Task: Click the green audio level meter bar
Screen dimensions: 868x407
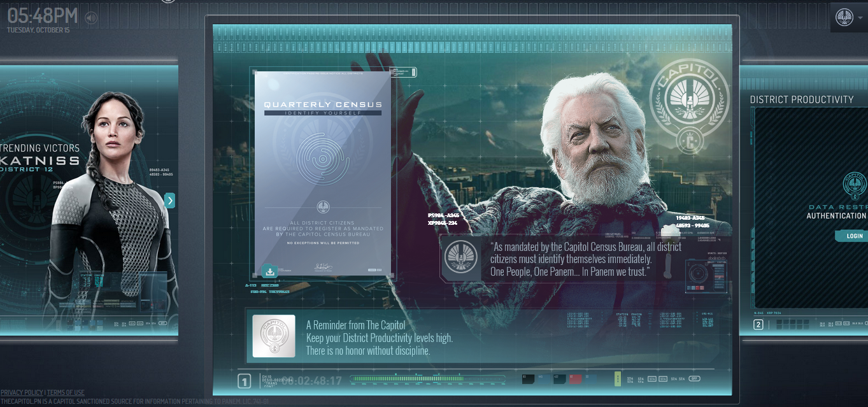Action: point(427,380)
